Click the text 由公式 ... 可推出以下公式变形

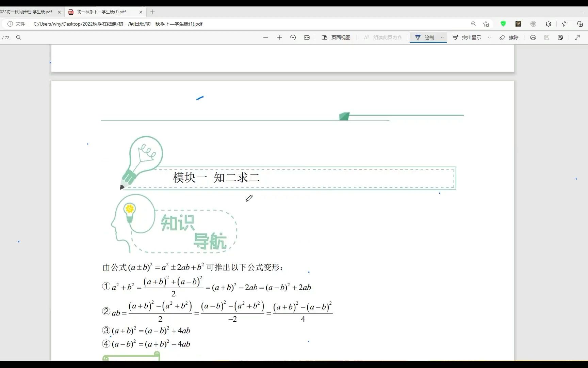coord(193,267)
